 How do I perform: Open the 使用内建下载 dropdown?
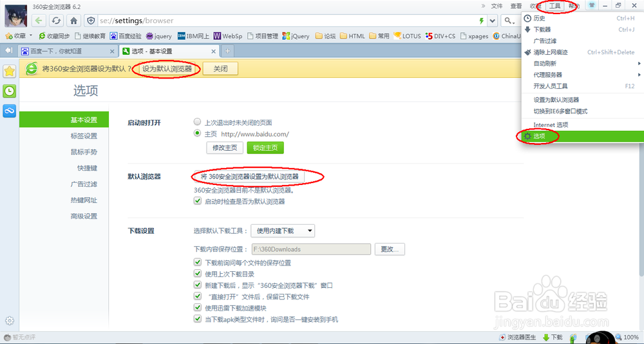tap(283, 231)
